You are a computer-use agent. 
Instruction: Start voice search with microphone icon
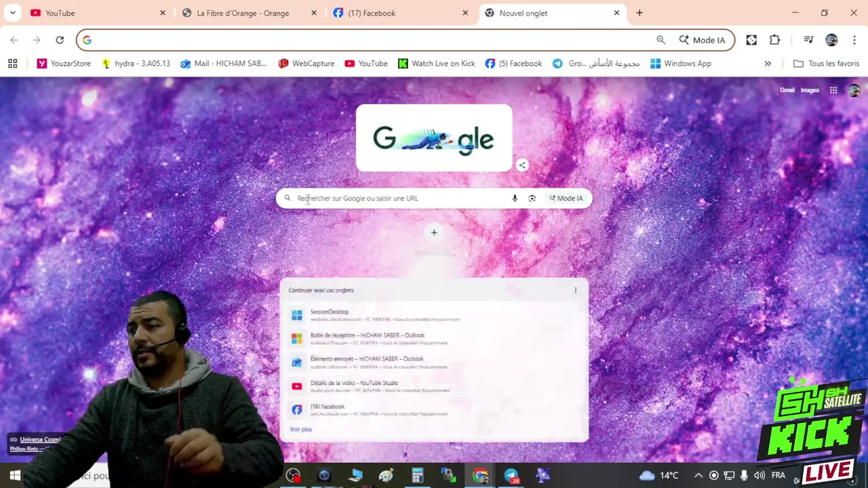pos(515,199)
